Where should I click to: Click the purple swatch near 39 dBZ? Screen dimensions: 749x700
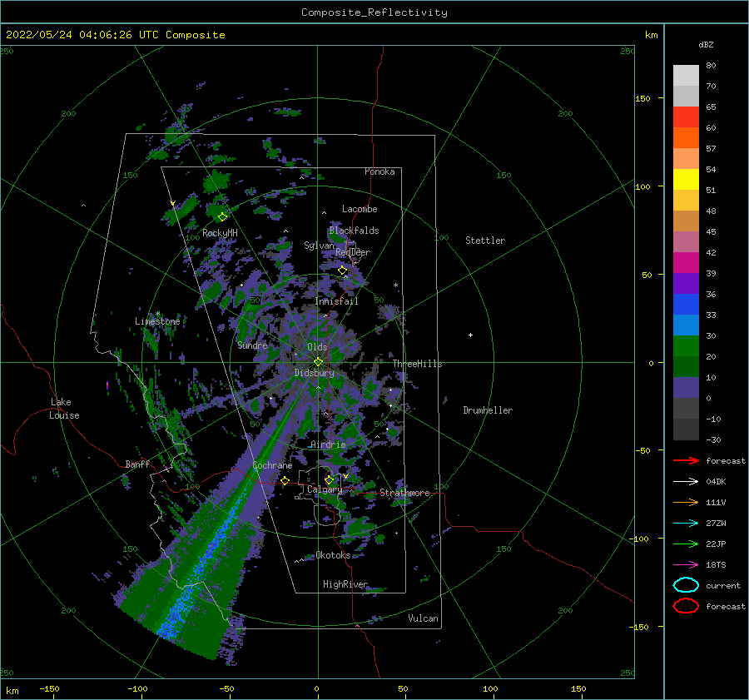686,283
